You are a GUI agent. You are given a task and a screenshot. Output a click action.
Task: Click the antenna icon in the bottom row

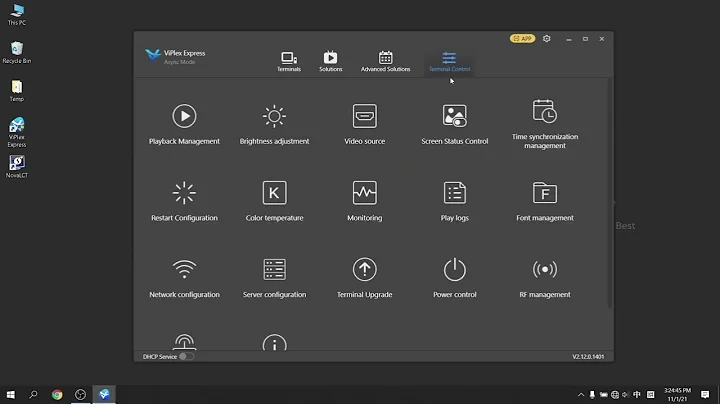[184, 342]
